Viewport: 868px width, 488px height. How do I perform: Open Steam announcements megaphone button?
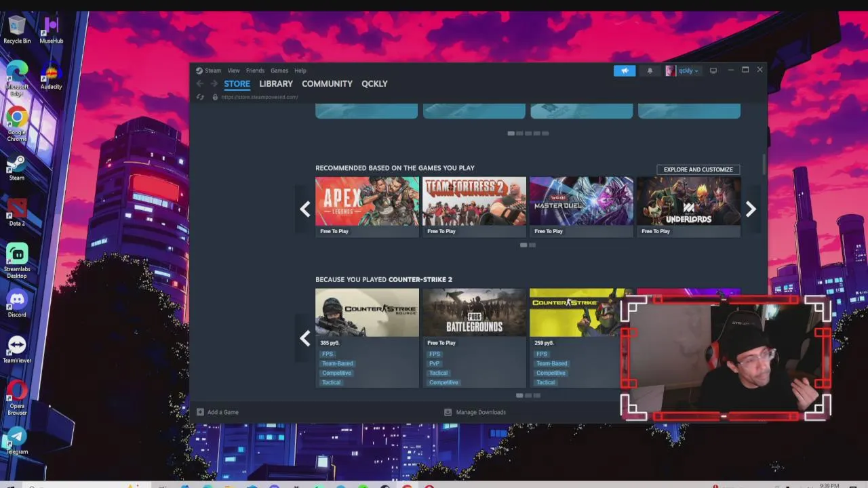pos(625,70)
